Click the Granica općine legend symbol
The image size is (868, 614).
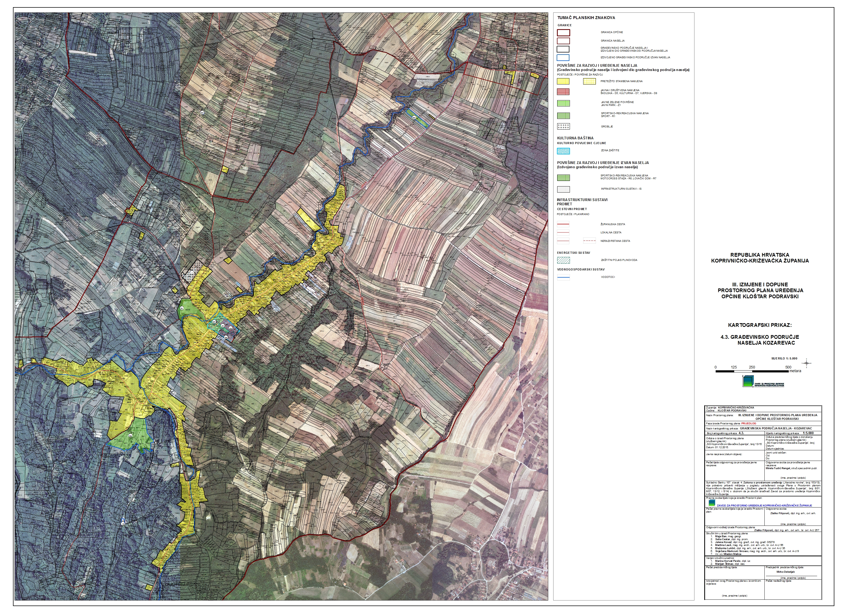(x=563, y=33)
